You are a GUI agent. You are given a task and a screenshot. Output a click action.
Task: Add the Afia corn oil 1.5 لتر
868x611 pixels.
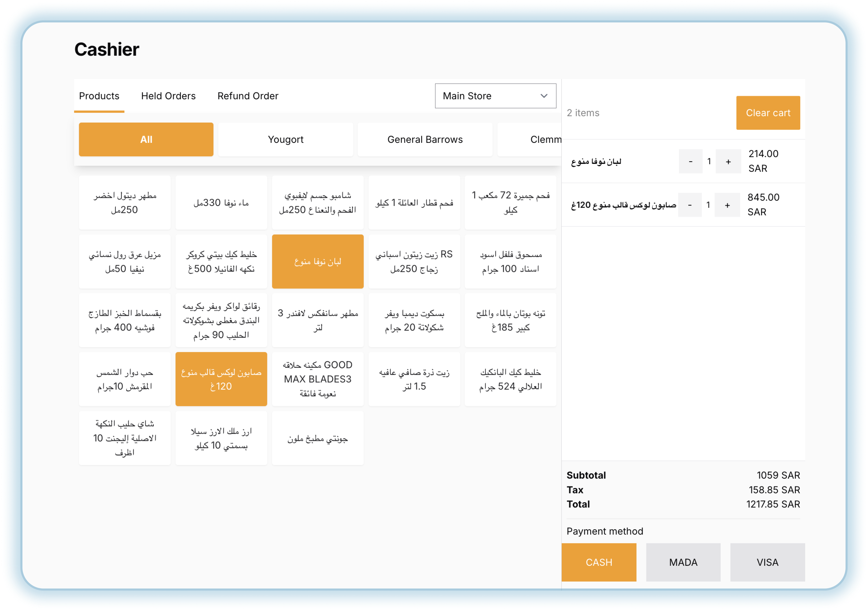click(414, 379)
